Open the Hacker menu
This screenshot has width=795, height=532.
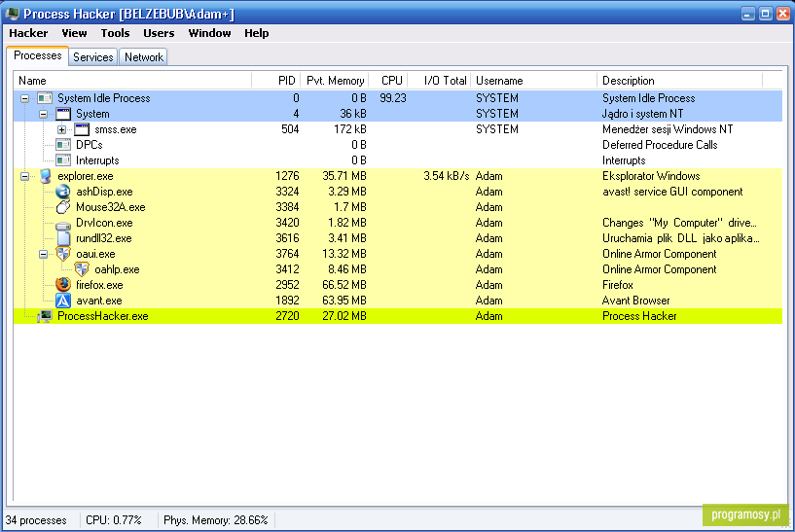[x=28, y=33]
